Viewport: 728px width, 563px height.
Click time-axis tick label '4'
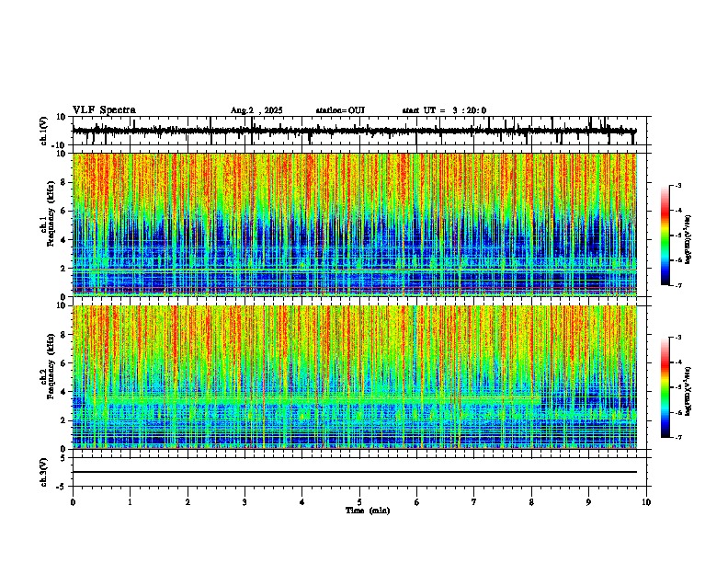(302, 502)
